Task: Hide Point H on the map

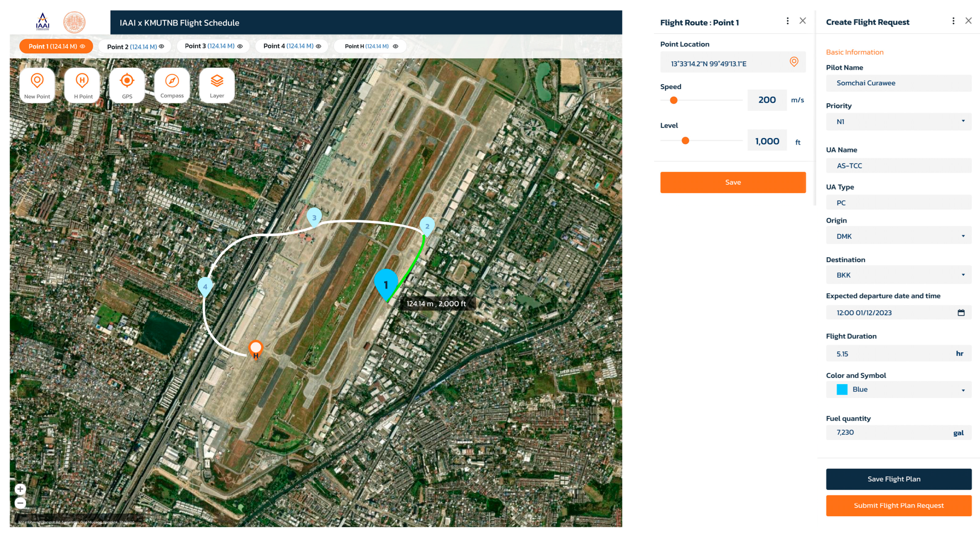Action: (x=396, y=46)
